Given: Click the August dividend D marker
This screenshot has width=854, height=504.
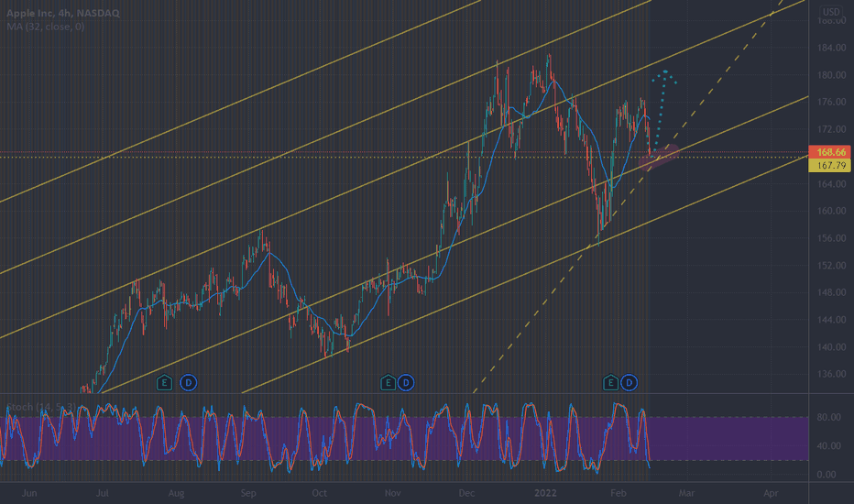Looking at the screenshot, I should tap(189, 382).
